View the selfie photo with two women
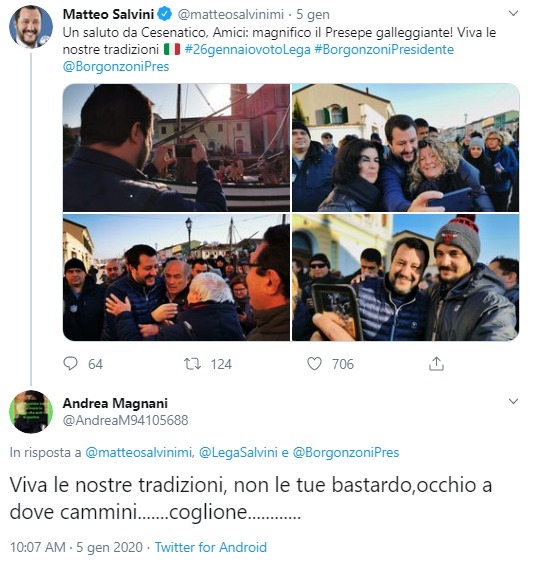Viewport: 533px width, 568px height. pos(406,148)
